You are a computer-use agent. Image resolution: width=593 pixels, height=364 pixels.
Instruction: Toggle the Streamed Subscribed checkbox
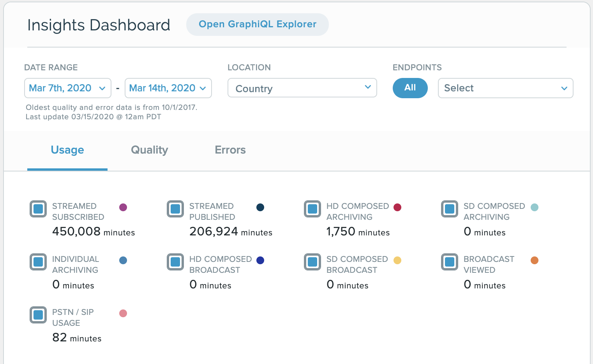point(38,209)
